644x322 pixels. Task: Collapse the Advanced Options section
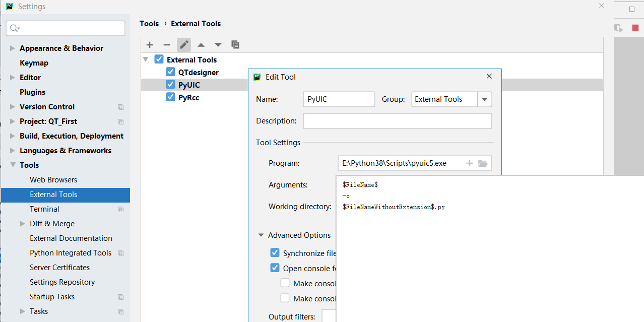pyautogui.click(x=261, y=235)
